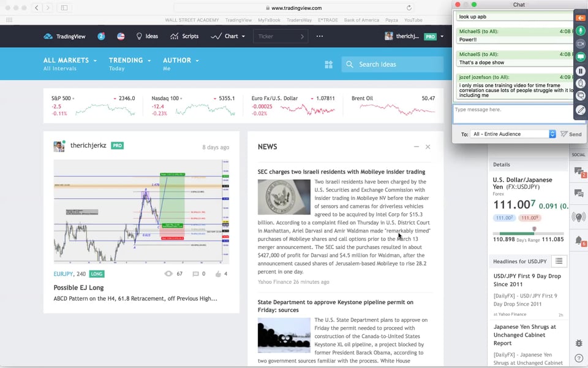The width and height of the screenshot is (588, 368).
Task: Toggle the webcam camera button
Action: pos(581,44)
